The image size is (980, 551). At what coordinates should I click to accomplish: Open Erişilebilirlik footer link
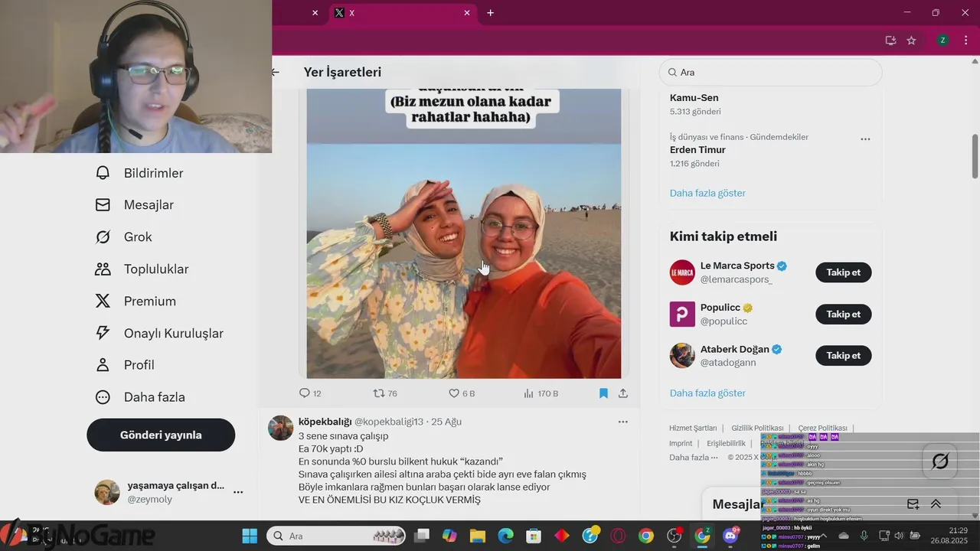pyautogui.click(x=726, y=443)
